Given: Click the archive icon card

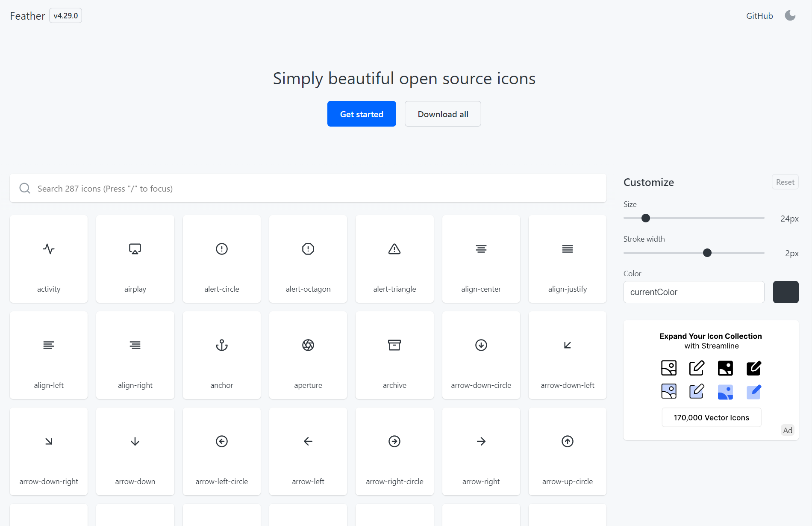Looking at the screenshot, I should (394, 355).
